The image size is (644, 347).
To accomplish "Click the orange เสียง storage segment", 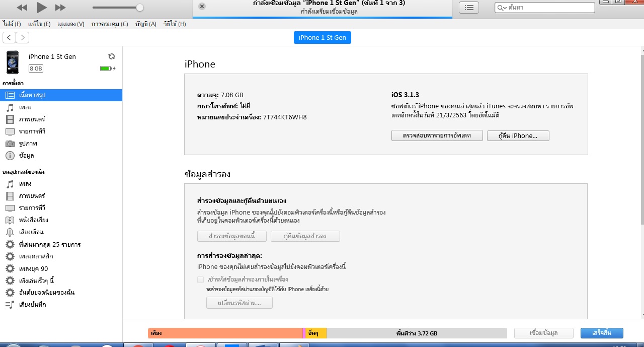I will pyautogui.click(x=225, y=333).
